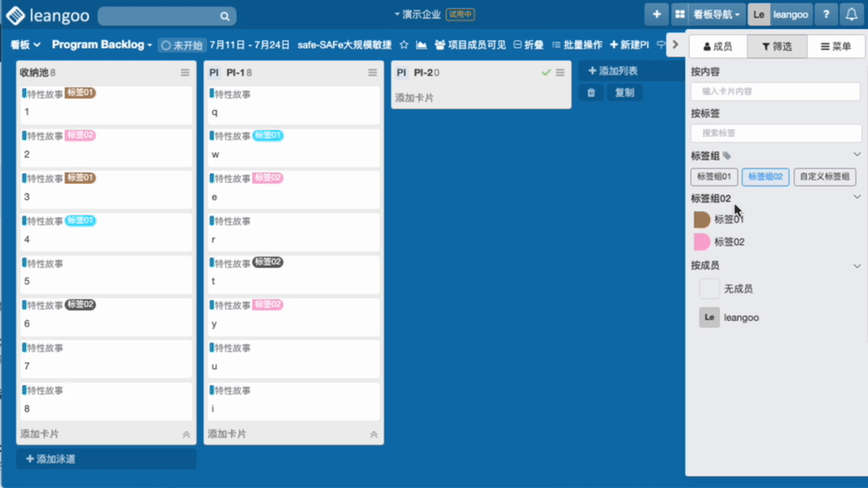Select the pink 标签02 color swatch
This screenshot has width=868, height=488.
(701, 242)
